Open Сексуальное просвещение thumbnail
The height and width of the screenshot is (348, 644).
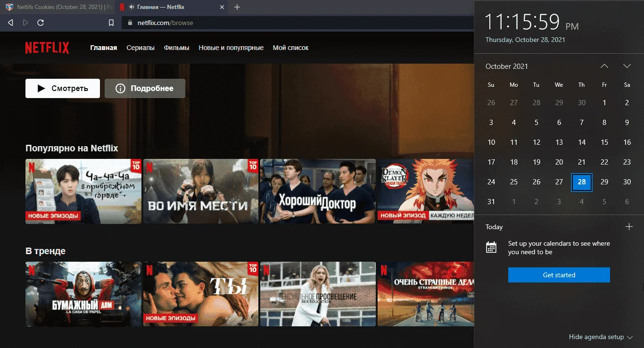pyautogui.click(x=318, y=294)
